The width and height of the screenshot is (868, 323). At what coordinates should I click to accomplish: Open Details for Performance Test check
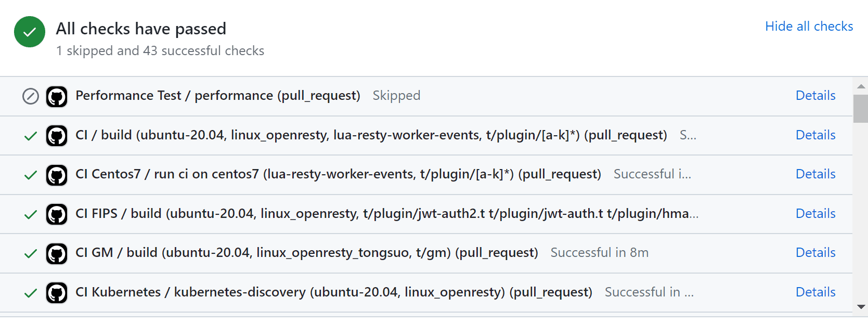click(x=815, y=95)
